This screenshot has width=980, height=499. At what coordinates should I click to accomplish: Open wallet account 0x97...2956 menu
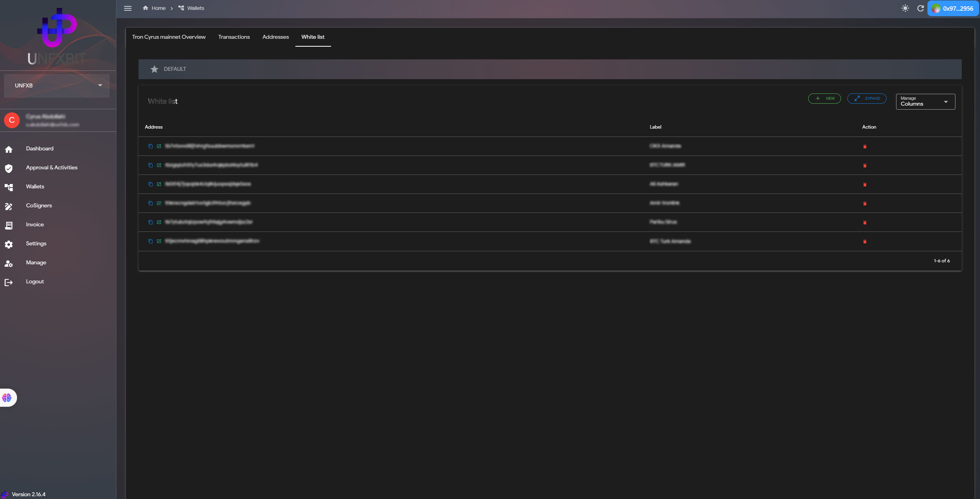[x=953, y=8]
